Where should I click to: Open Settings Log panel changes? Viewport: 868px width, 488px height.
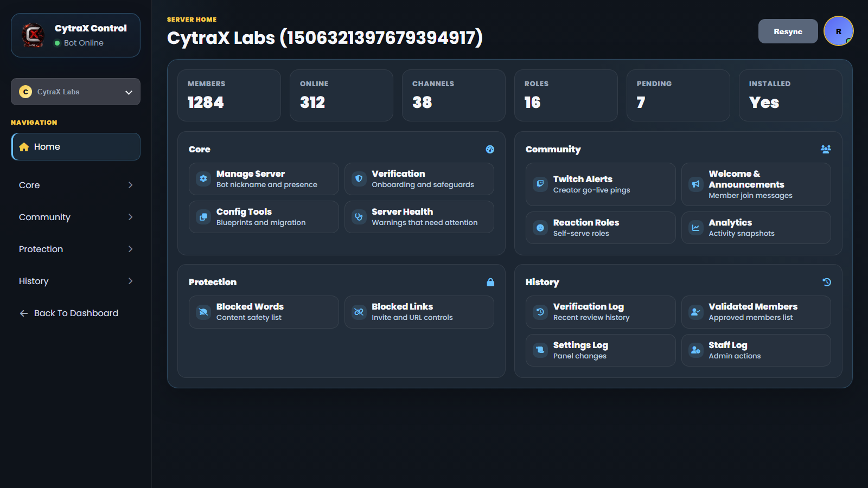[601, 350]
